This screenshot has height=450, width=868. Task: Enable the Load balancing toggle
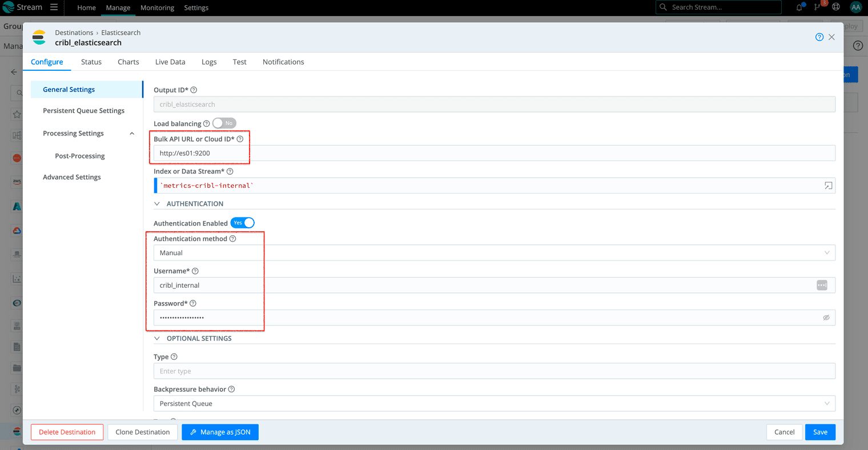[224, 123]
